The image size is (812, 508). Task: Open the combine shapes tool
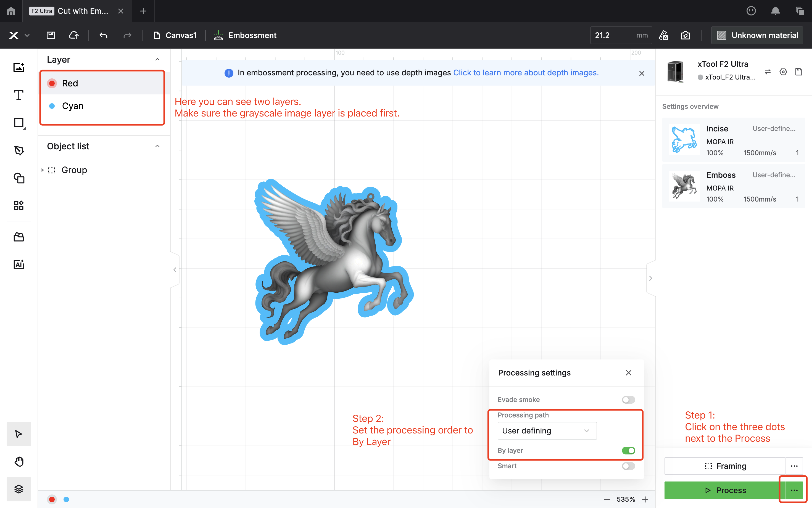[19, 178]
